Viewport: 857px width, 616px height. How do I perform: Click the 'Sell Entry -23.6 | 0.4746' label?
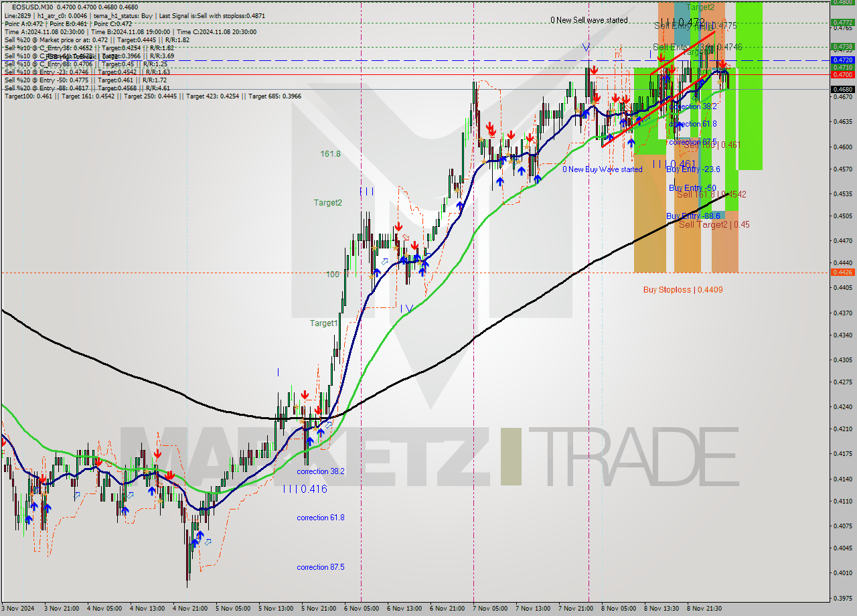tap(697, 47)
